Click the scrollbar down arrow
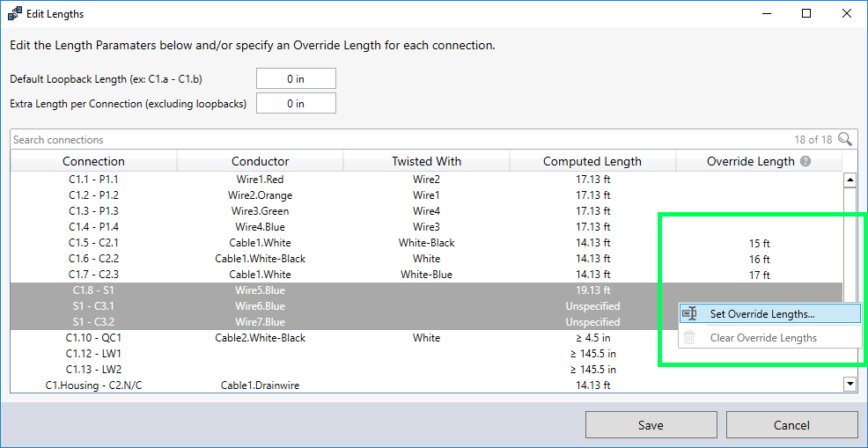This screenshot has width=868, height=448. [850, 383]
